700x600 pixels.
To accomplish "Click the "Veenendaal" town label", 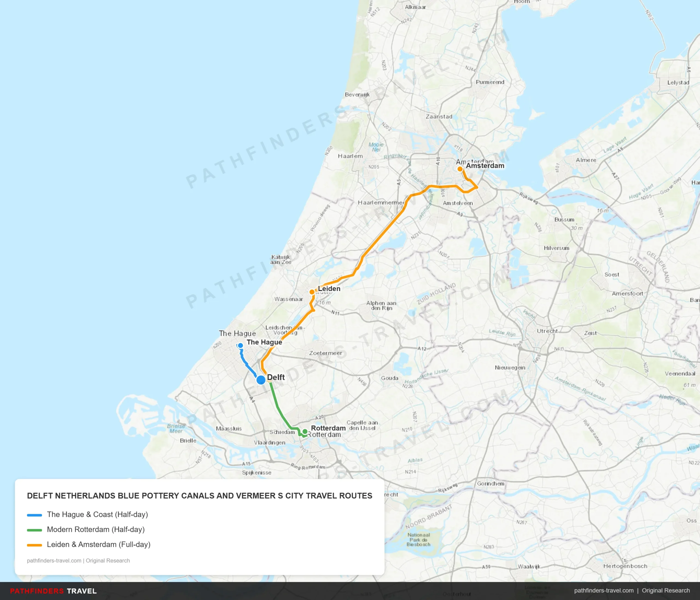I will [680, 374].
